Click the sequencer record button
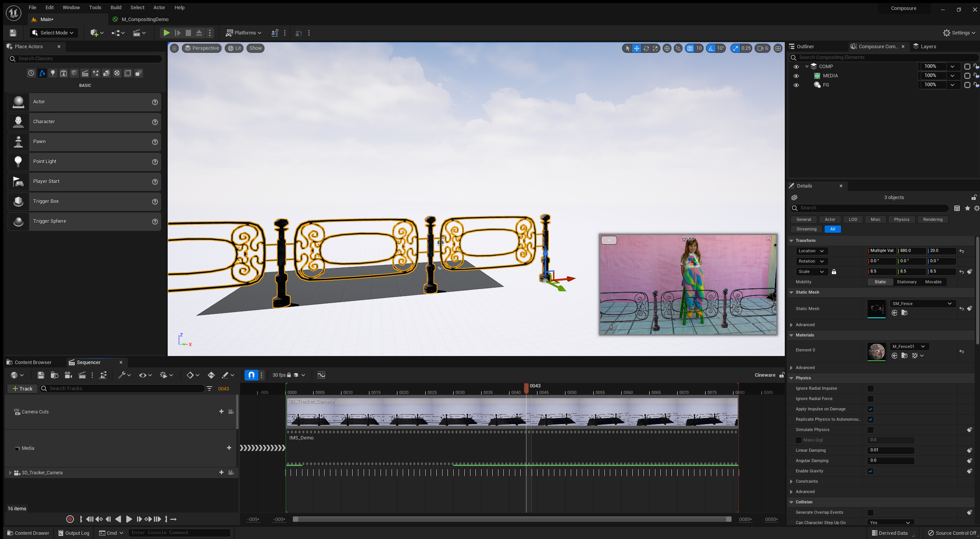The height and width of the screenshot is (539, 980). click(70, 519)
